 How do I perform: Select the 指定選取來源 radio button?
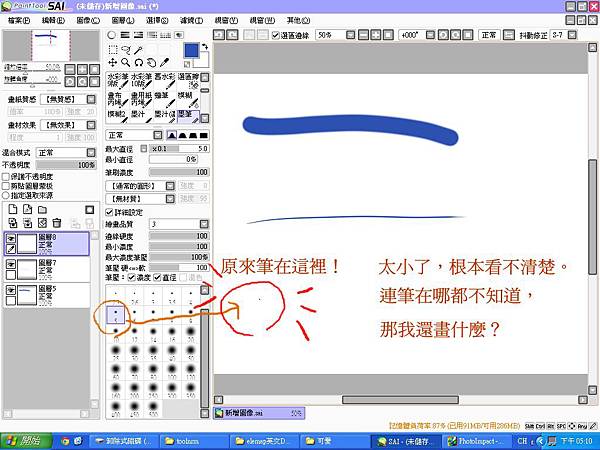pyautogui.click(x=6, y=195)
